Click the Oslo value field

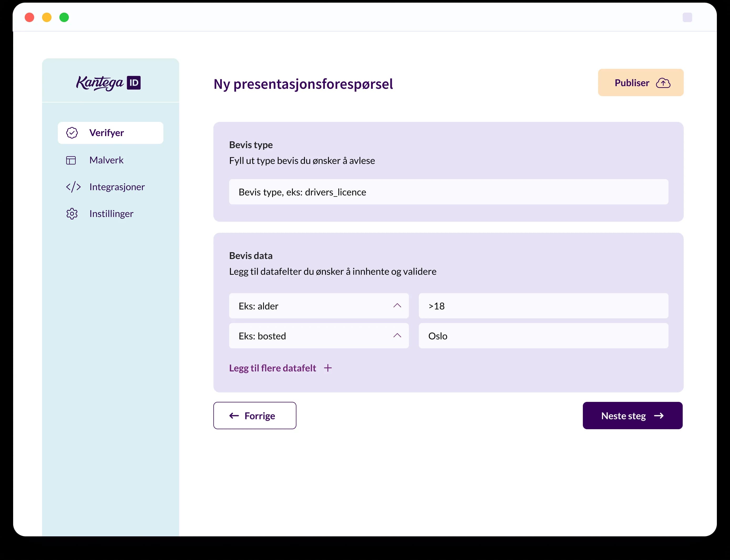tap(543, 336)
